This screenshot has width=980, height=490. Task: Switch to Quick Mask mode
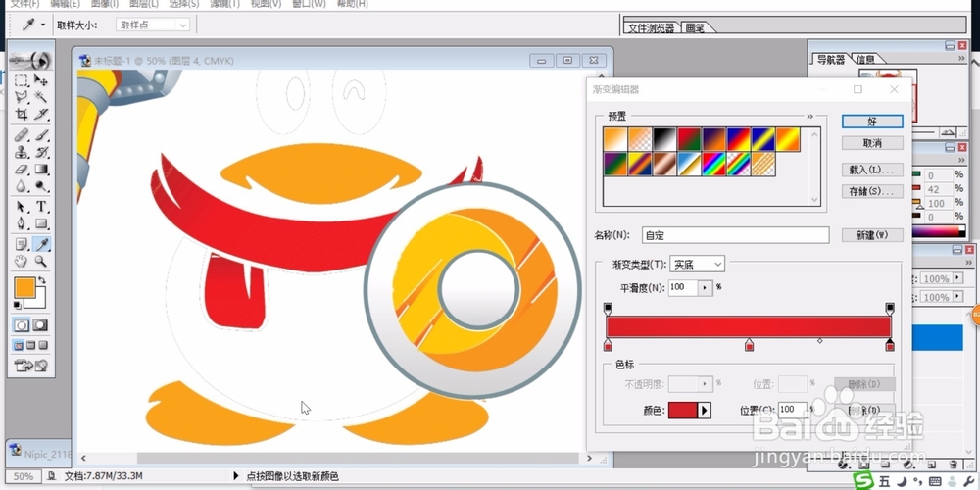click(41, 325)
